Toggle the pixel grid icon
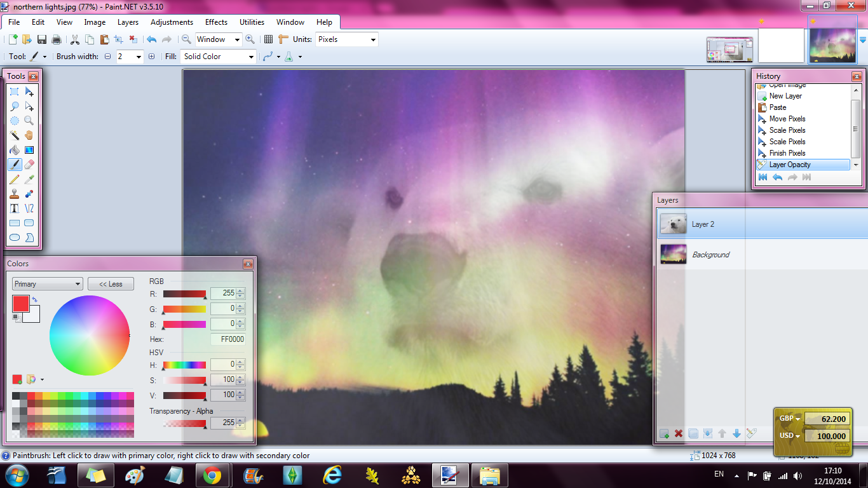Screen dimensions: 868x488 (269, 39)
